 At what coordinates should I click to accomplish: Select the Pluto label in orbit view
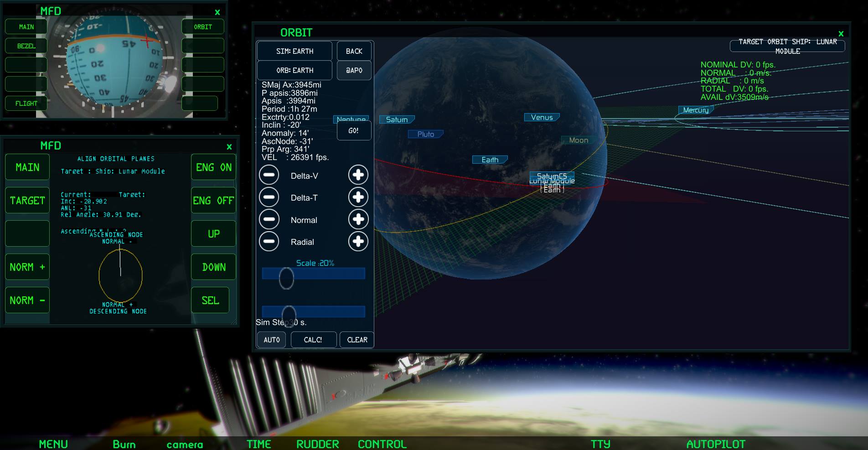coord(425,134)
